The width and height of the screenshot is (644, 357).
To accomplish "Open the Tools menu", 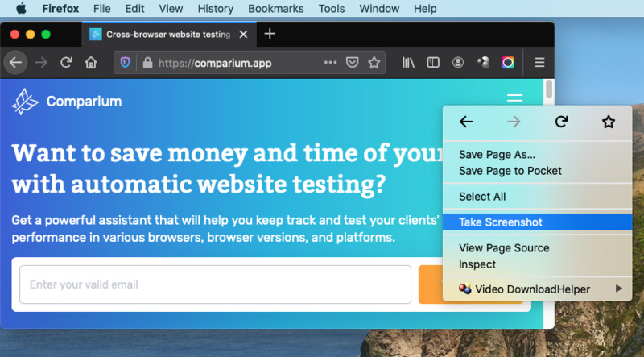I will point(332,9).
